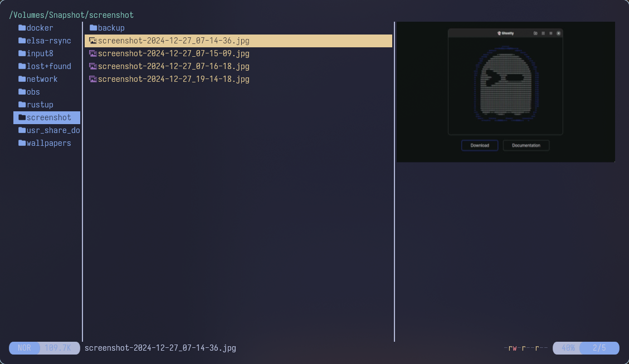Select the highlighted screenshot directory name

click(x=49, y=117)
